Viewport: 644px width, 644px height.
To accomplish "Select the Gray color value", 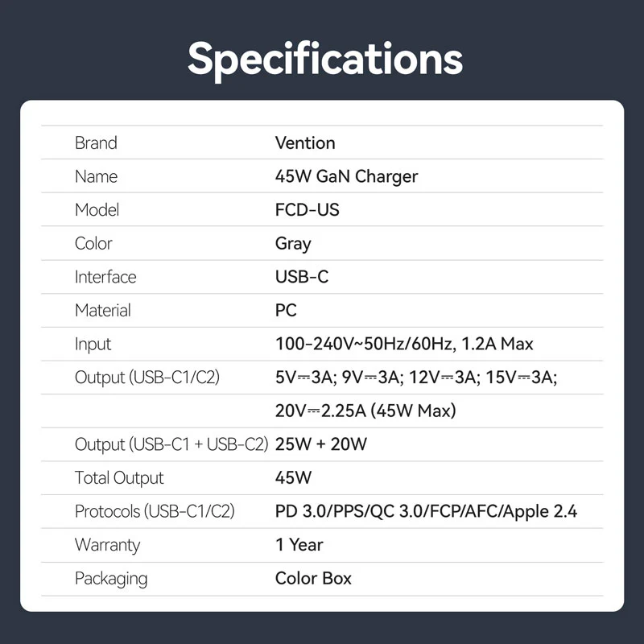I will pyautogui.click(x=293, y=244).
